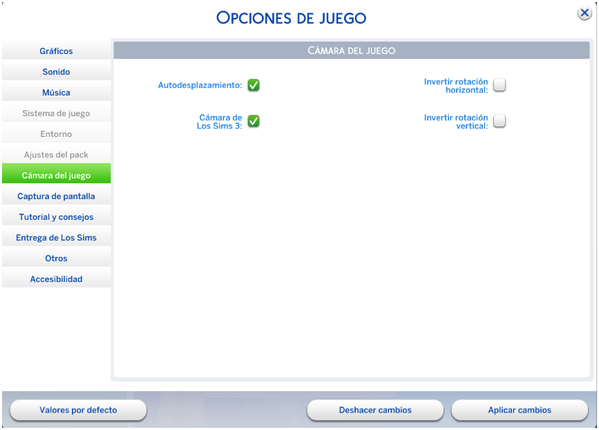Go to Captura de pantalla tab

pos(56,196)
